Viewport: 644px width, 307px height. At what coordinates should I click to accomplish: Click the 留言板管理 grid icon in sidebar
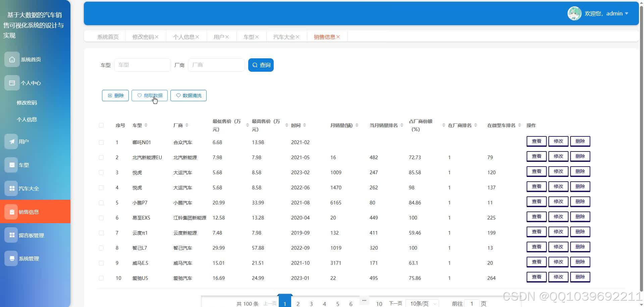pos(11,235)
